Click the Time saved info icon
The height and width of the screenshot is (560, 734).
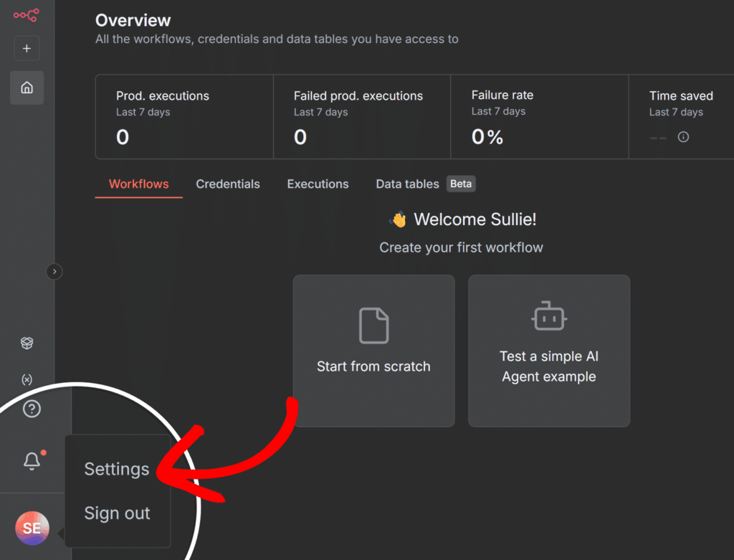click(x=683, y=137)
